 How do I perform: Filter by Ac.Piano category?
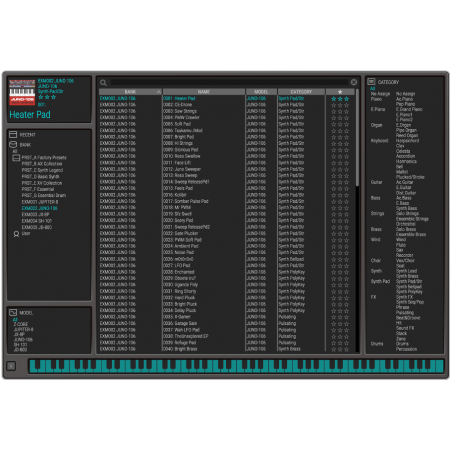tap(404, 99)
